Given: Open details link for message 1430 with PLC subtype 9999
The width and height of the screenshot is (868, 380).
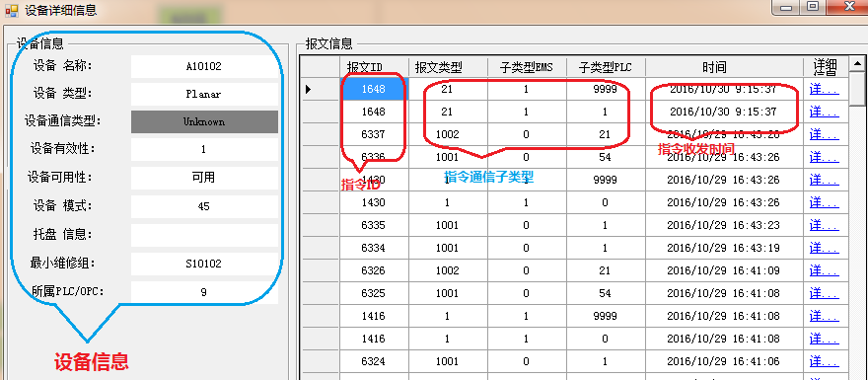Looking at the screenshot, I should point(824,180).
